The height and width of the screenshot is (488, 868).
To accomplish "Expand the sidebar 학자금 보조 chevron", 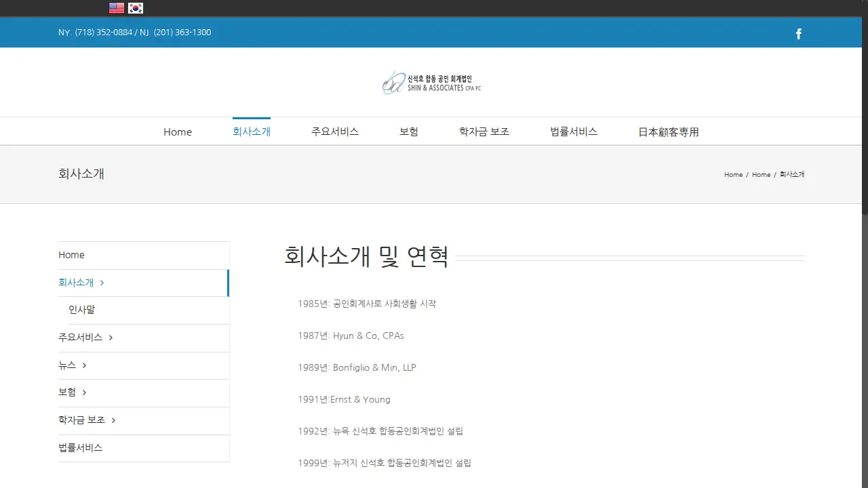I will click(x=113, y=420).
